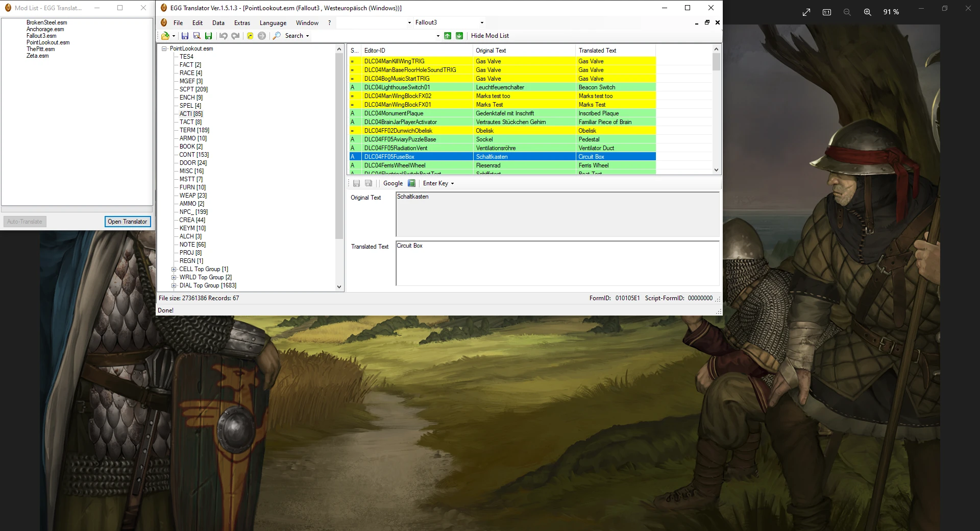The width and height of the screenshot is (980, 531).
Task: Click the green book dictionary icon
Action: click(x=411, y=183)
